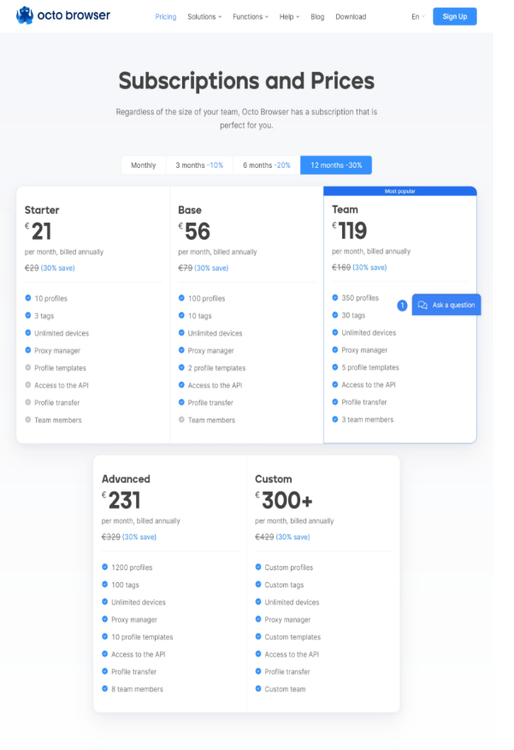Viewport: 514px width, 750px height.
Task: Switch billing to 3 months -10%
Action: 199,165
